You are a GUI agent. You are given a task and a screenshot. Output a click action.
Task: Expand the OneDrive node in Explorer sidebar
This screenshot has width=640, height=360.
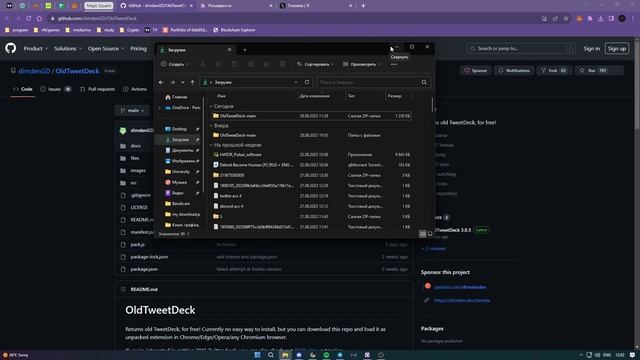(x=160, y=108)
